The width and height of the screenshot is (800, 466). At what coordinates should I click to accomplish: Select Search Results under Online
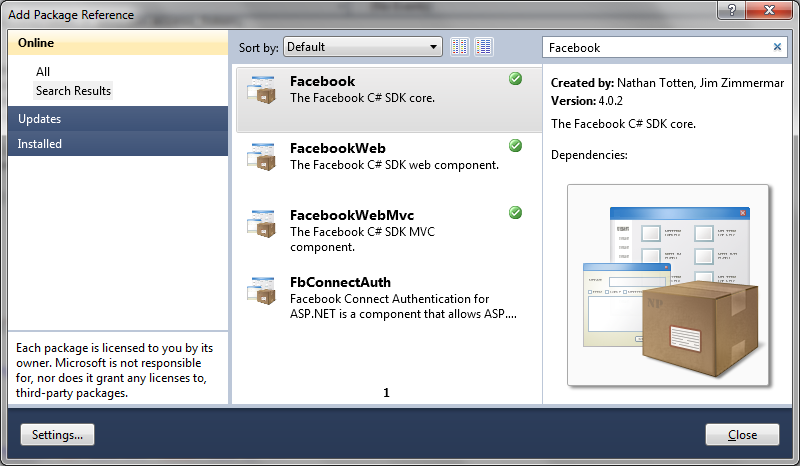73,90
